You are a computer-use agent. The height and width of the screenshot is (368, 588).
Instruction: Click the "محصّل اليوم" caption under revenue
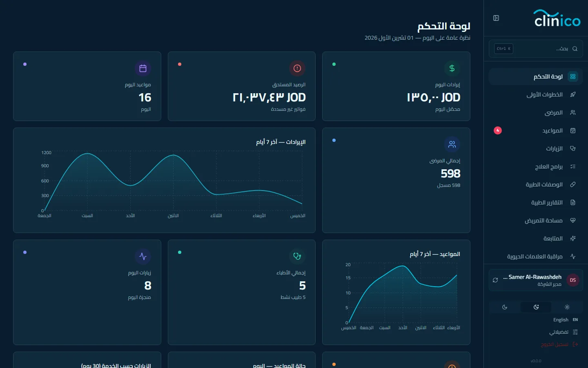click(x=448, y=109)
